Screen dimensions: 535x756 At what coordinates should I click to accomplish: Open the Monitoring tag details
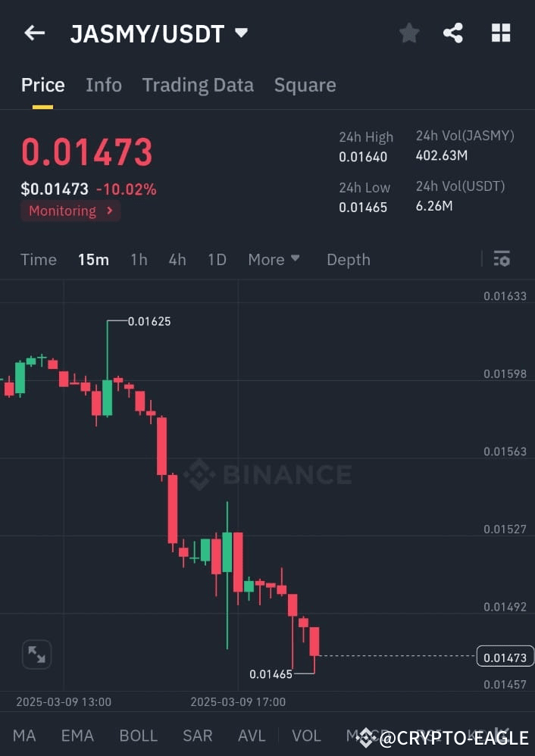pyautogui.click(x=70, y=211)
